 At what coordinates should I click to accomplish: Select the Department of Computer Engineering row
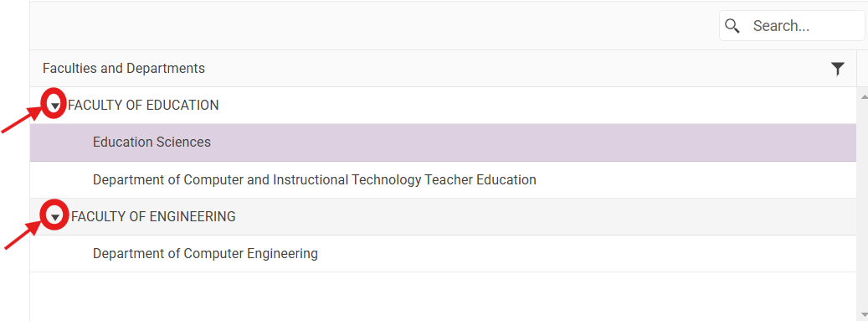tap(443, 254)
